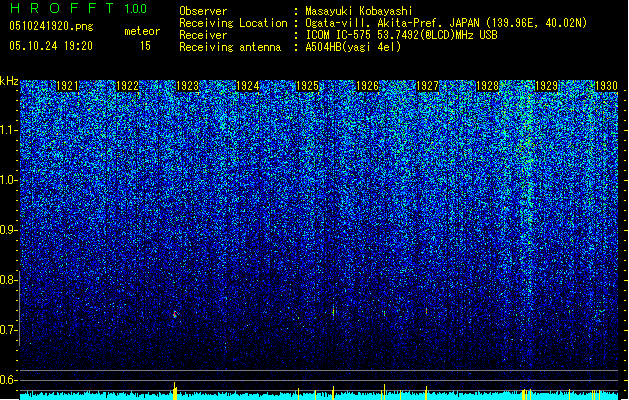Click the 0.9 kHz axis tick label
The width and height of the screenshot is (629, 400).
(9, 230)
